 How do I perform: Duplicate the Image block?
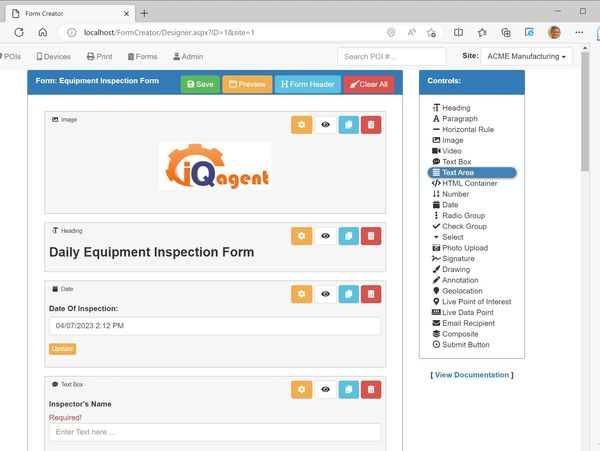349,125
